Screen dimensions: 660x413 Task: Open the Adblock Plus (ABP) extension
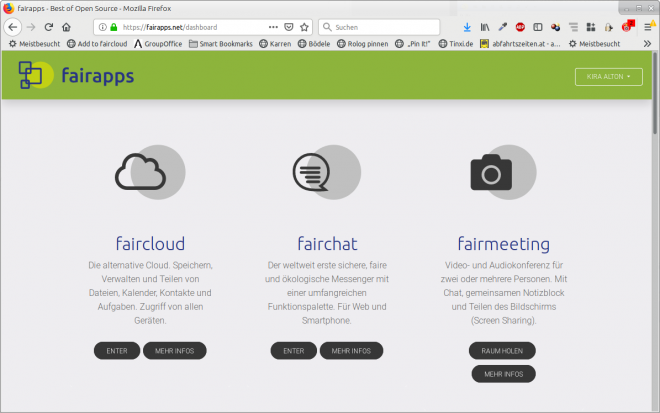(520, 27)
